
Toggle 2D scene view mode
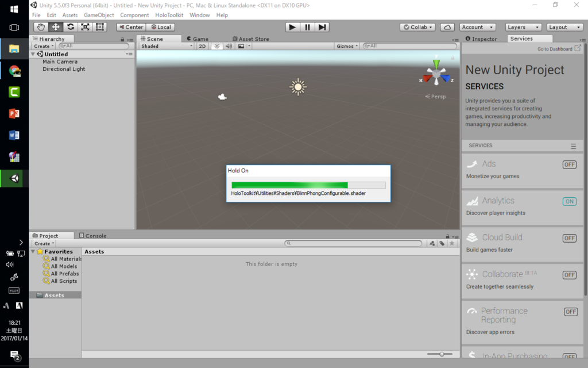coord(202,46)
